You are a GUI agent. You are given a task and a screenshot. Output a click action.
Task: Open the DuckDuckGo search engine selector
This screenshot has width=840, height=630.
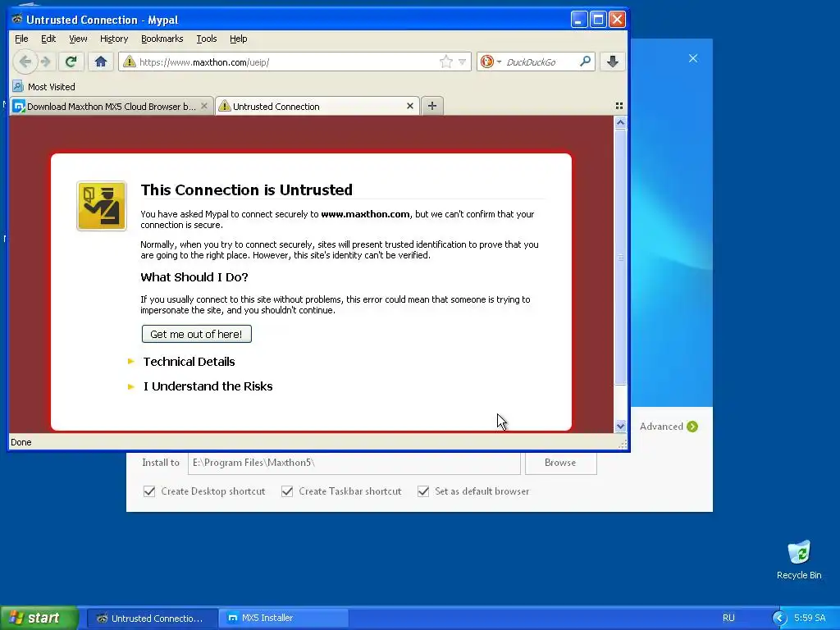491,62
